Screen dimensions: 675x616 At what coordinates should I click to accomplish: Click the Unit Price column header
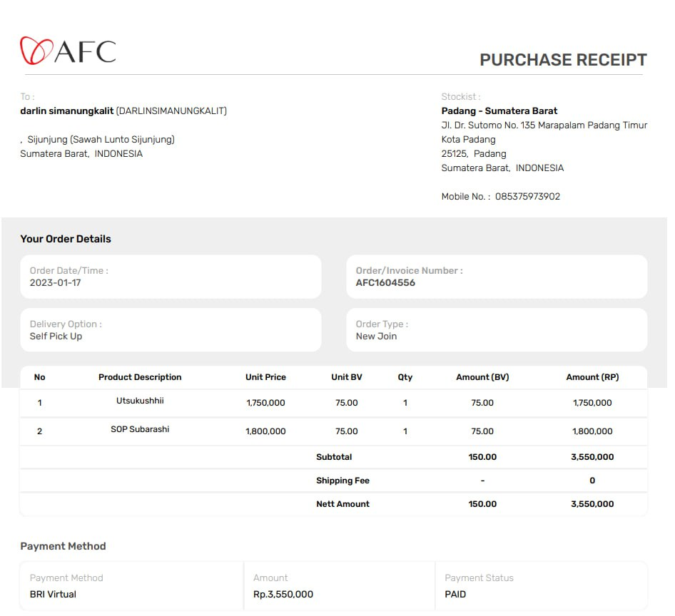(265, 377)
